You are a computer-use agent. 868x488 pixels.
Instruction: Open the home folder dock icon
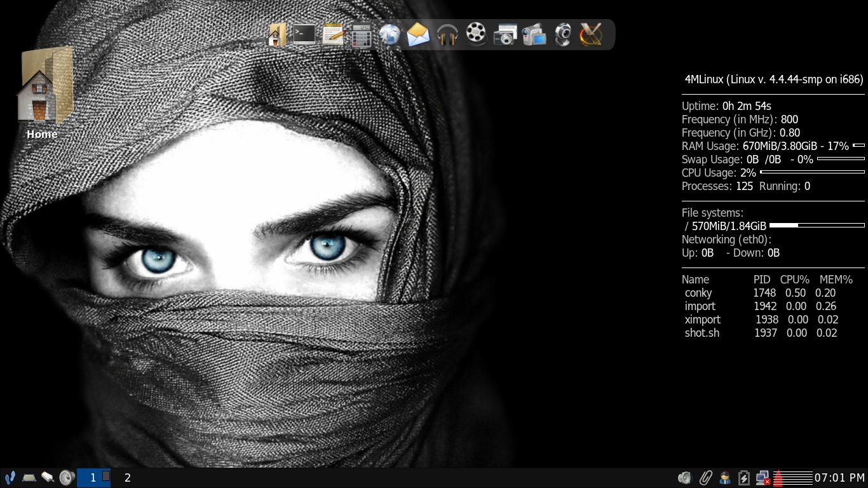tap(276, 34)
